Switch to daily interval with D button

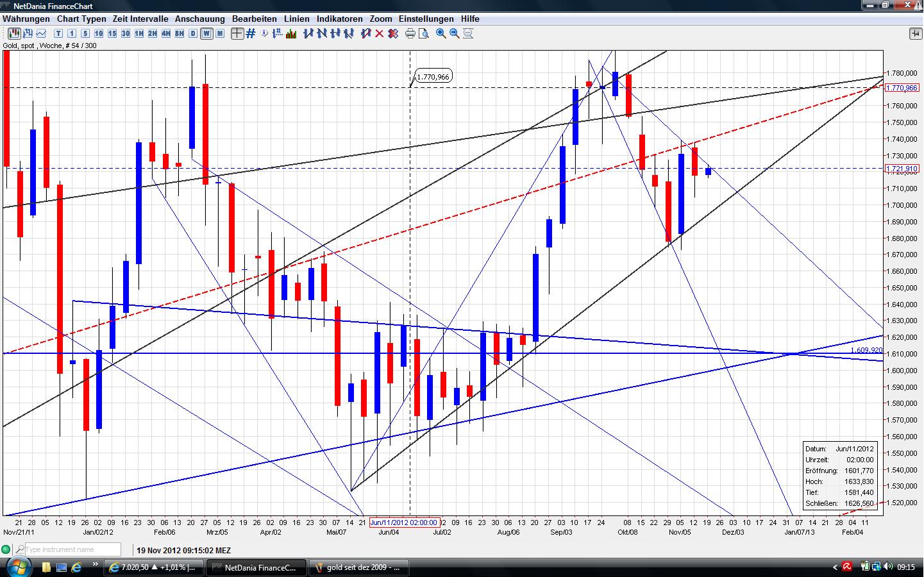191,34
